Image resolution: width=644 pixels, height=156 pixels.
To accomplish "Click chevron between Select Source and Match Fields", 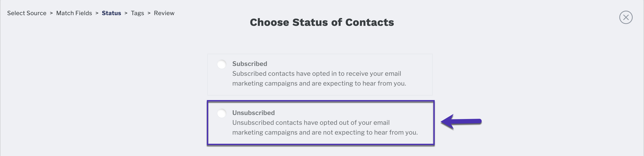I will point(51,13).
